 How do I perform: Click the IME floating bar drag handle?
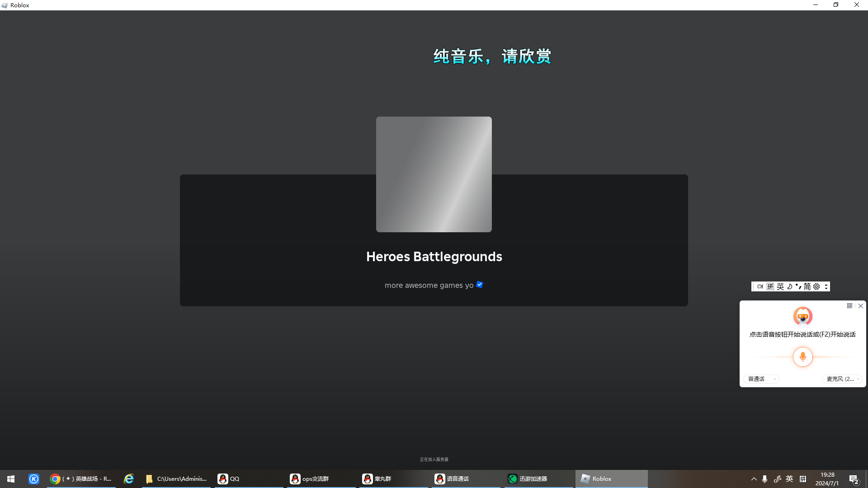pyautogui.click(x=754, y=286)
